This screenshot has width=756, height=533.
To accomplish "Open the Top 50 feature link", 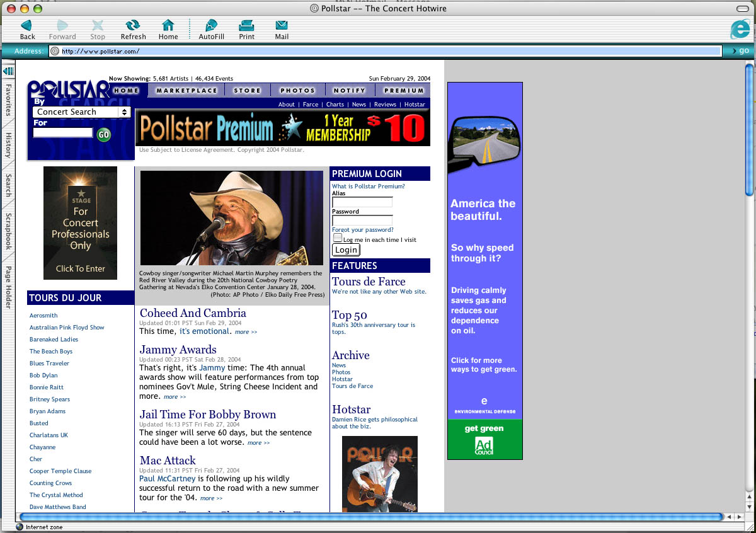I will coord(350,315).
